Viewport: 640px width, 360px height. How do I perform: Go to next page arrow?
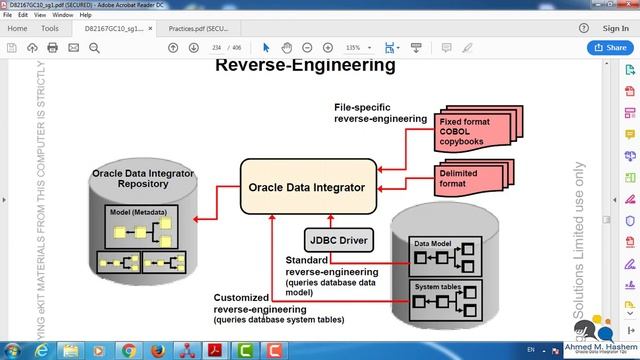click(193, 48)
